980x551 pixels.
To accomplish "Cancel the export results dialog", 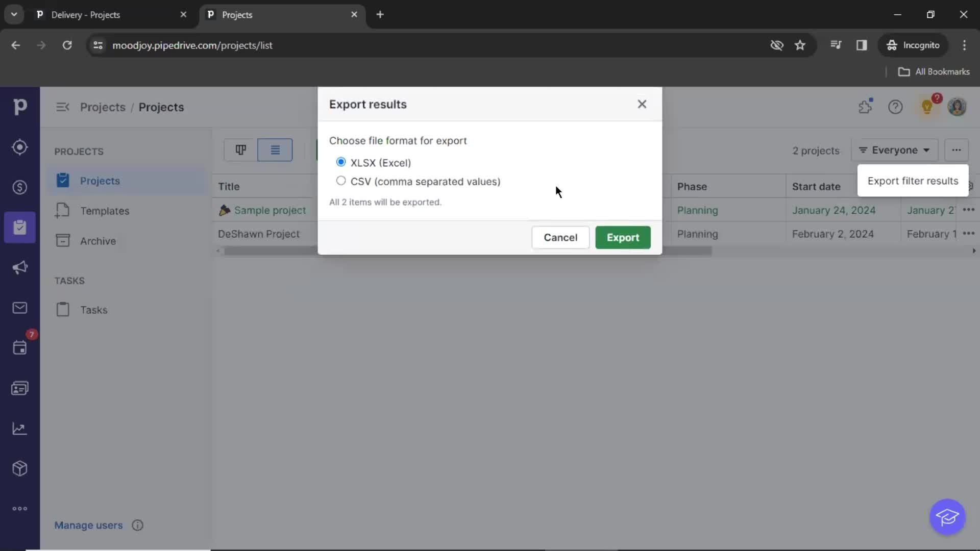I will (561, 237).
